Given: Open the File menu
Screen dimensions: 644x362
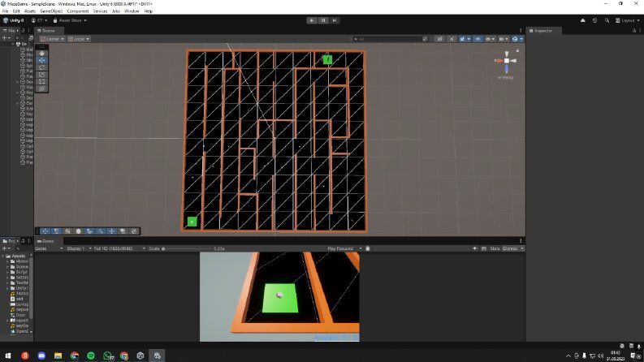Looking at the screenshot, I should click(6, 11).
